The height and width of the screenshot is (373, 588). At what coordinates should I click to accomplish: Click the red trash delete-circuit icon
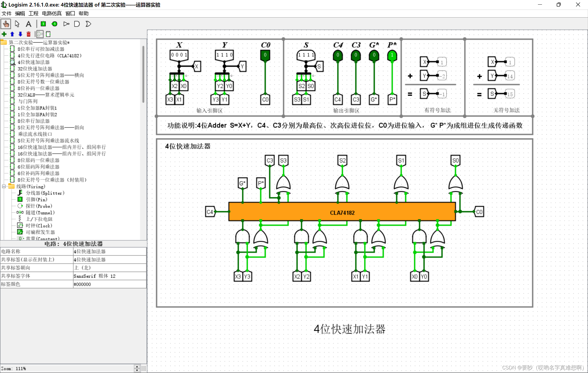click(29, 34)
